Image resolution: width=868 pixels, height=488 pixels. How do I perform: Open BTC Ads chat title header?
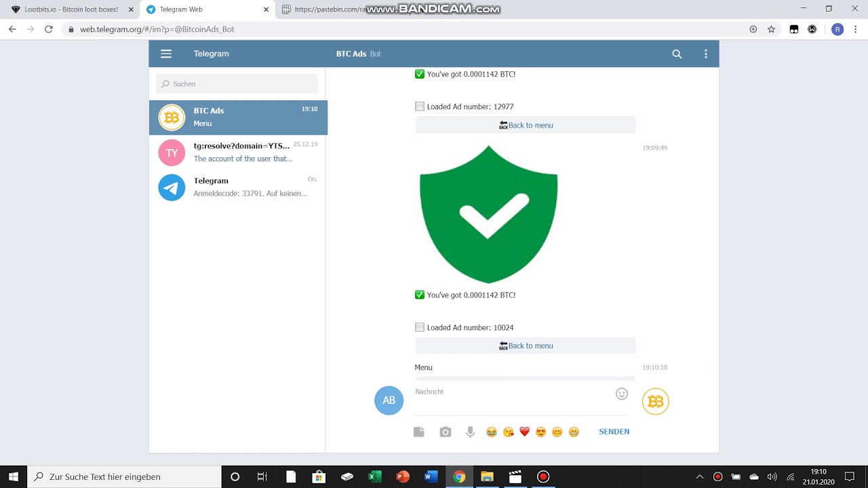(x=358, y=54)
